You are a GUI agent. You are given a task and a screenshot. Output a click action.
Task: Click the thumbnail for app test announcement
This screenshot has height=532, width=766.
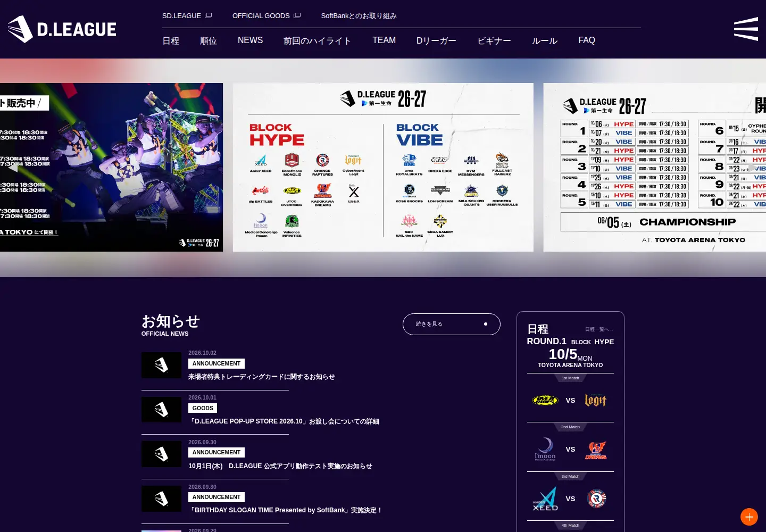pyautogui.click(x=161, y=454)
